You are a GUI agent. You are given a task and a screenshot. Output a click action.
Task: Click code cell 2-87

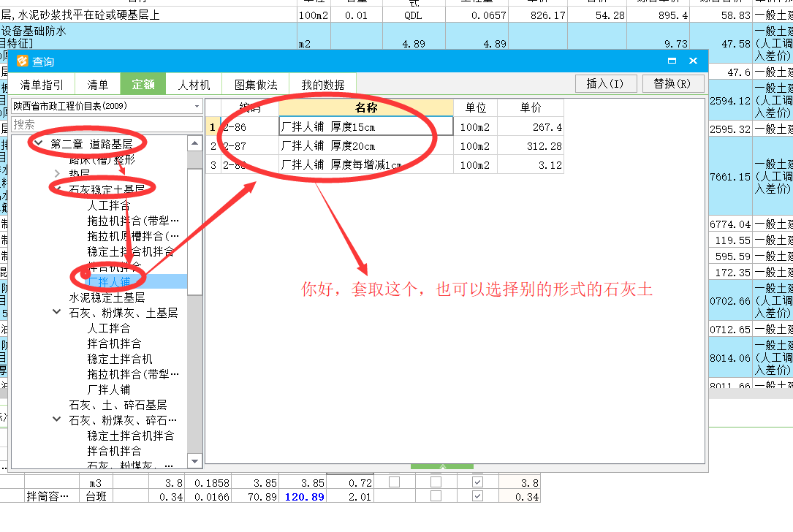coord(249,146)
